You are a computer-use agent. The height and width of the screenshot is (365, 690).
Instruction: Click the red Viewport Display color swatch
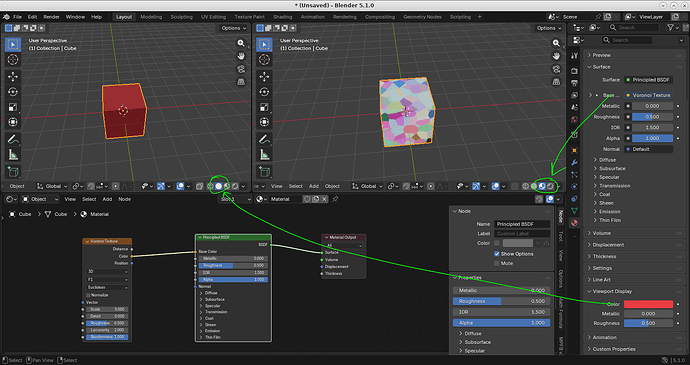[649, 304]
